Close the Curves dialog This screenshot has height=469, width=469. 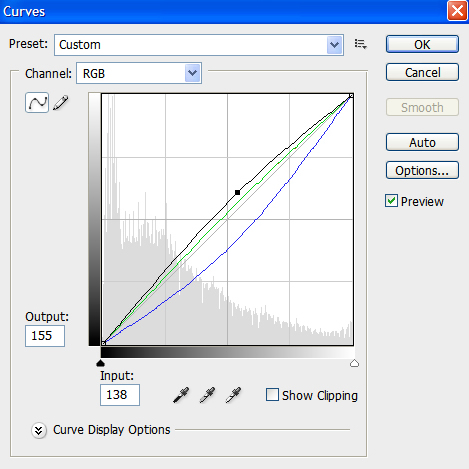tap(457, 11)
